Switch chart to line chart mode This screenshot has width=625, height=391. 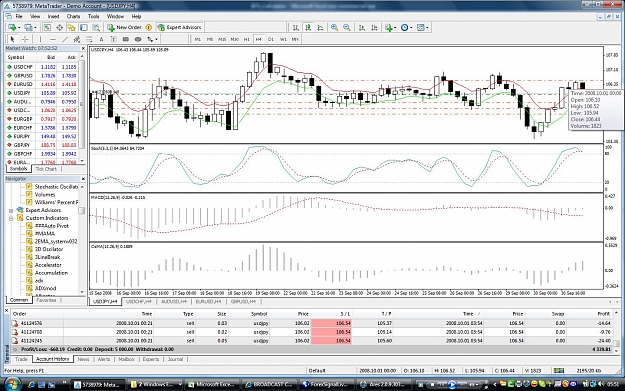(x=320, y=28)
